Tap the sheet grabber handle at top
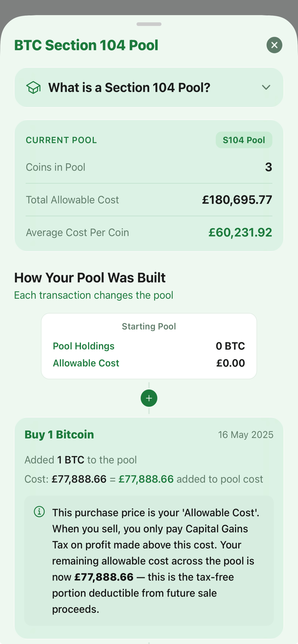This screenshot has width=298, height=644. (x=149, y=24)
